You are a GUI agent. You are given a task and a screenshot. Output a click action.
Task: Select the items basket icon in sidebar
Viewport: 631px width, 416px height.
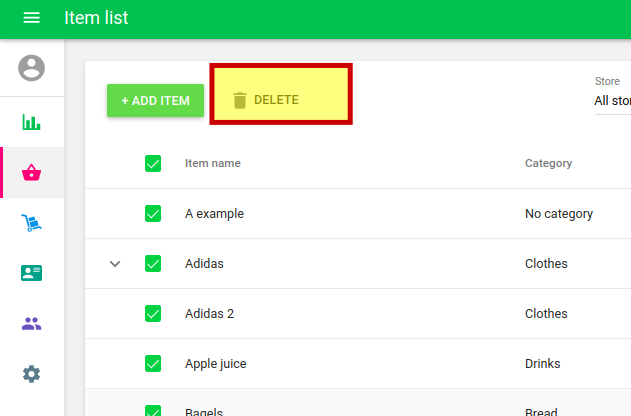pyautogui.click(x=32, y=173)
